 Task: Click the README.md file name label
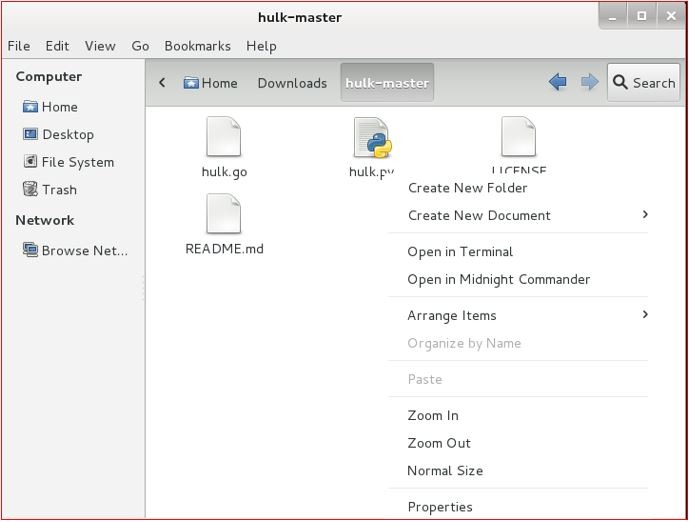(225, 249)
